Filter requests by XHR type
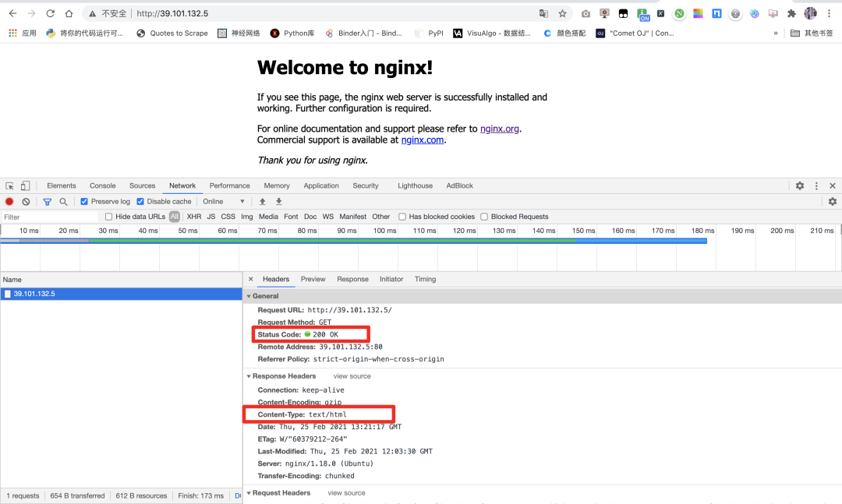The height and width of the screenshot is (504, 842). pos(194,217)
